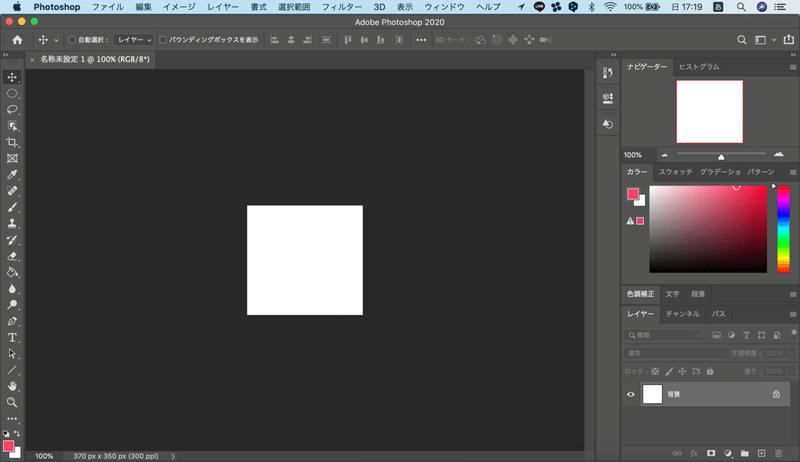
Task: Select the Eraser tool
Action: 12,256
